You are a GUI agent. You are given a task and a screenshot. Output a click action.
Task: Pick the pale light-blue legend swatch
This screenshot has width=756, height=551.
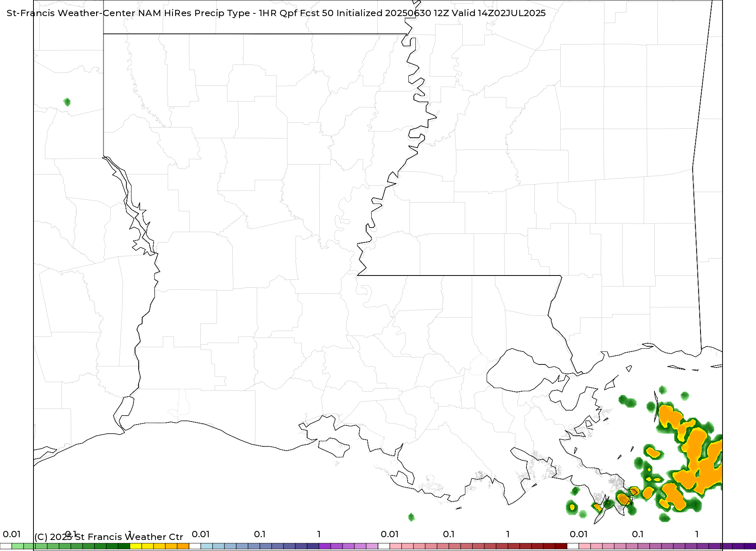pos(207,546)
